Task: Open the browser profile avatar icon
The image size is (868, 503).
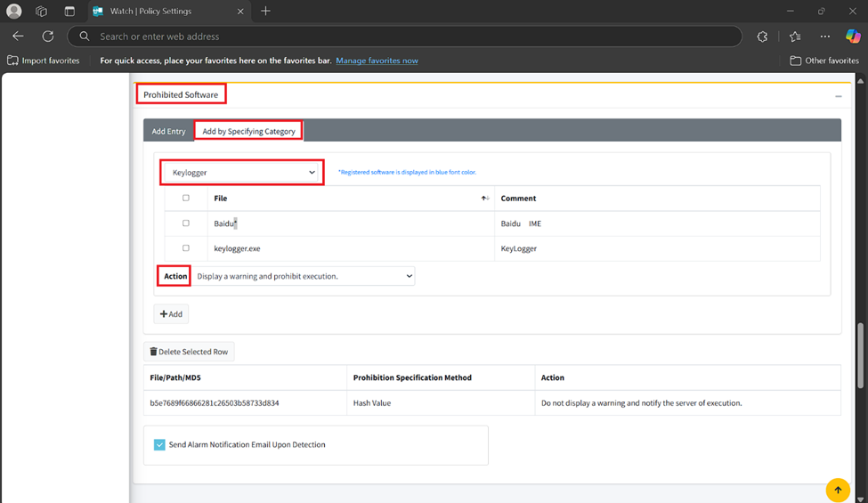Action: [14, 12]
